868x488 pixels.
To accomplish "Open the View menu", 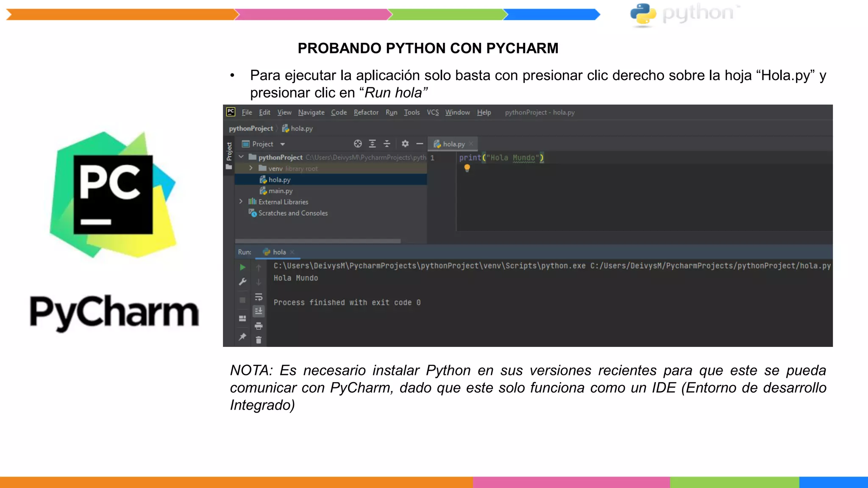I will pos(284,112).
